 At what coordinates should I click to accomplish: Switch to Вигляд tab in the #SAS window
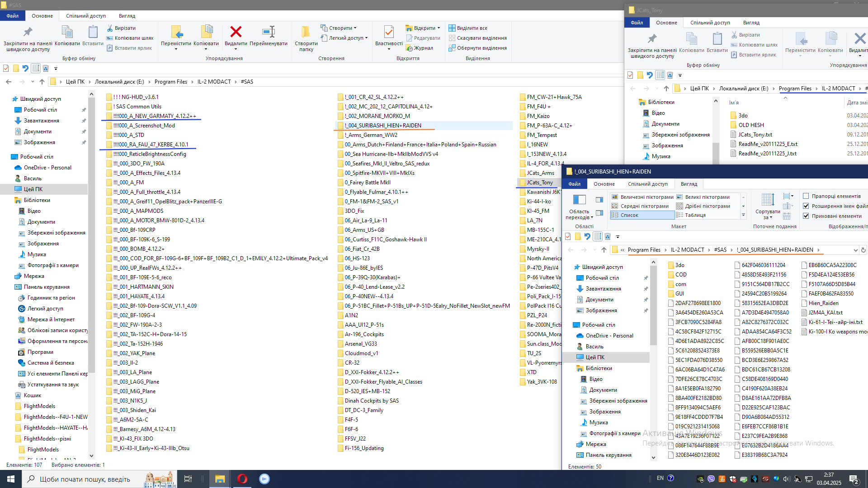(x=127, y=16)
